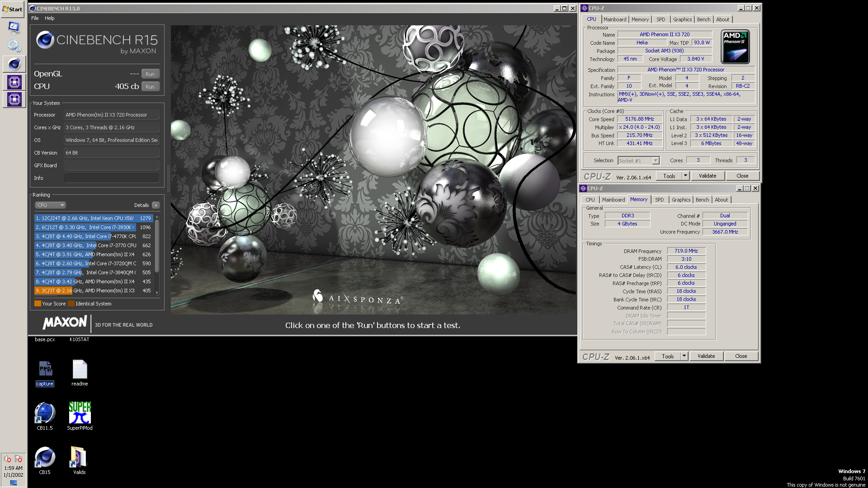Open the gears settings taskbar icon
This screenshot has width=868, height=488.
click(14, 46)
